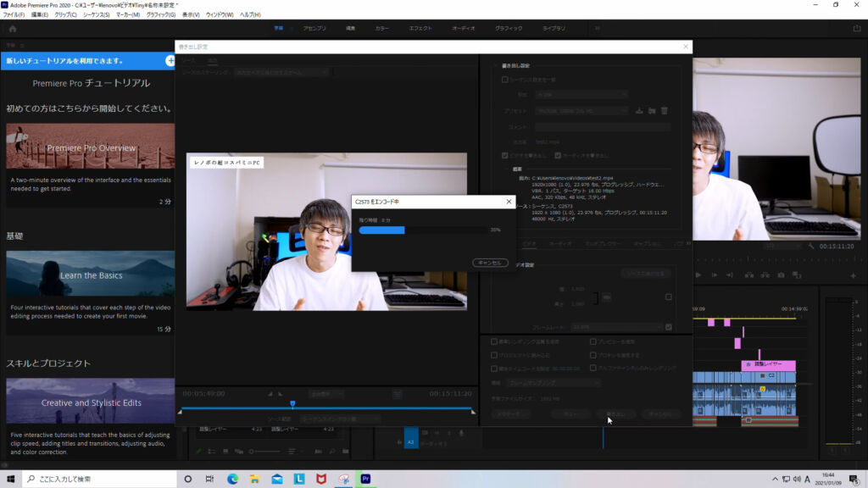868x488 pixels.
Task: Click the queue button in export settings
Action: pyautogui.click(x=570, y=413)
